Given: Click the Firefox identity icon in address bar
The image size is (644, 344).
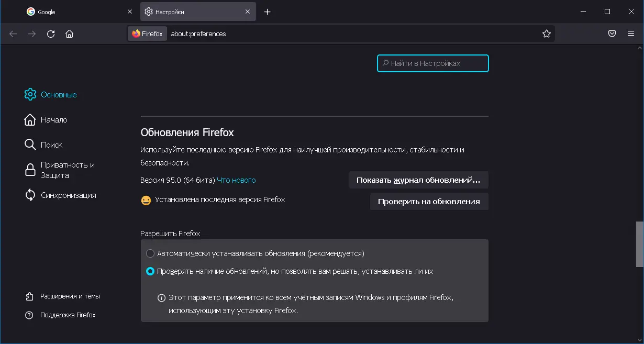Looking at the screenshot, I should [147, 34].
